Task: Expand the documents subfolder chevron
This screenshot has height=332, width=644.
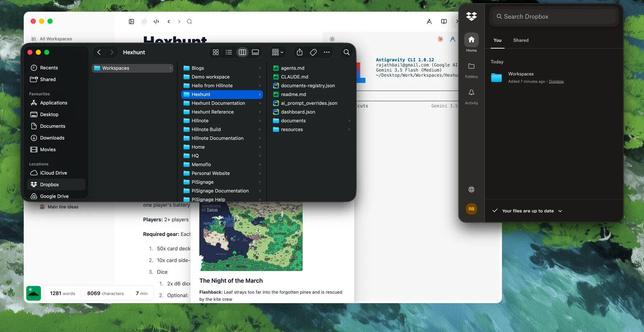Action: tap(349, 121)
